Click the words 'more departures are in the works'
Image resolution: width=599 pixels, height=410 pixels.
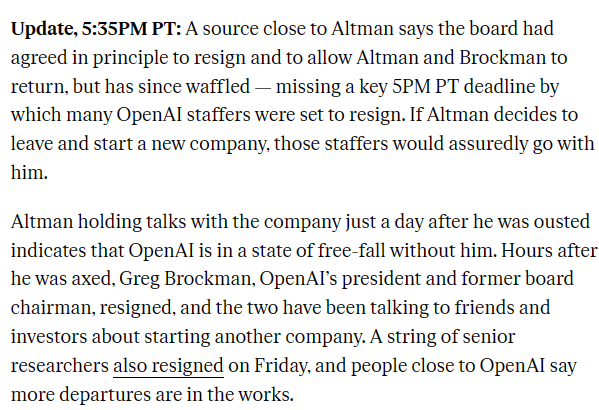click(152, 395)
